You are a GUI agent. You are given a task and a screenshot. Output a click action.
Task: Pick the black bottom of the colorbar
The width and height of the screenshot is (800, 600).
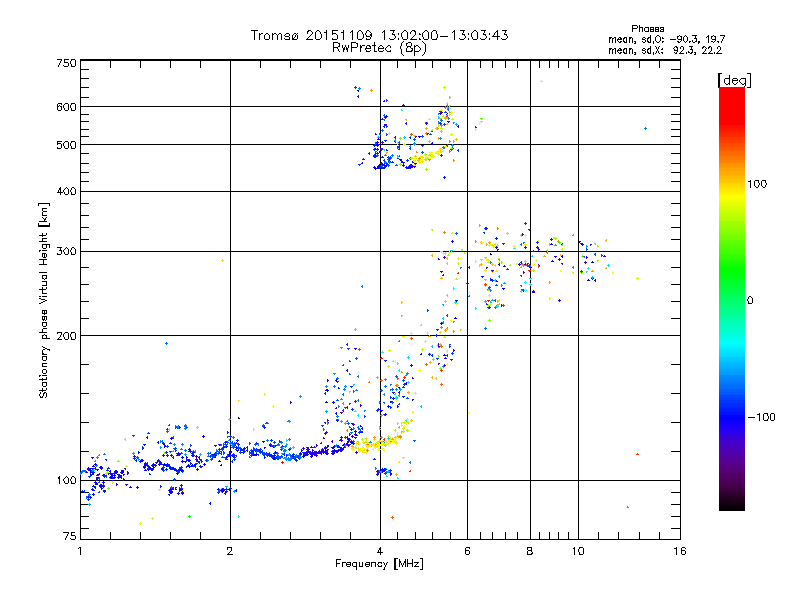732,503
